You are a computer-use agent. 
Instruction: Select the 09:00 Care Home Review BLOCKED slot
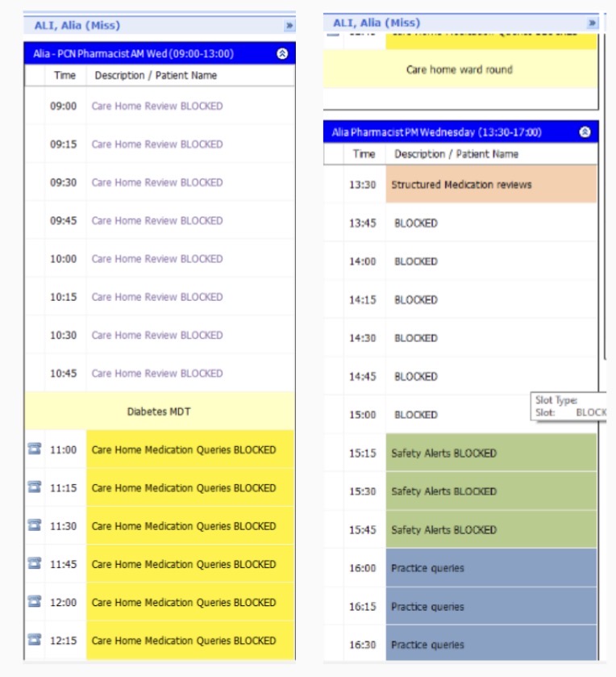click(x=157, y=106)
